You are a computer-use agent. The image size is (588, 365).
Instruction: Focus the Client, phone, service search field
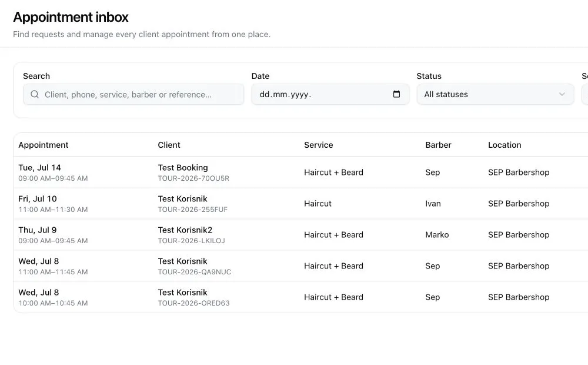click(x=133, y=94)
